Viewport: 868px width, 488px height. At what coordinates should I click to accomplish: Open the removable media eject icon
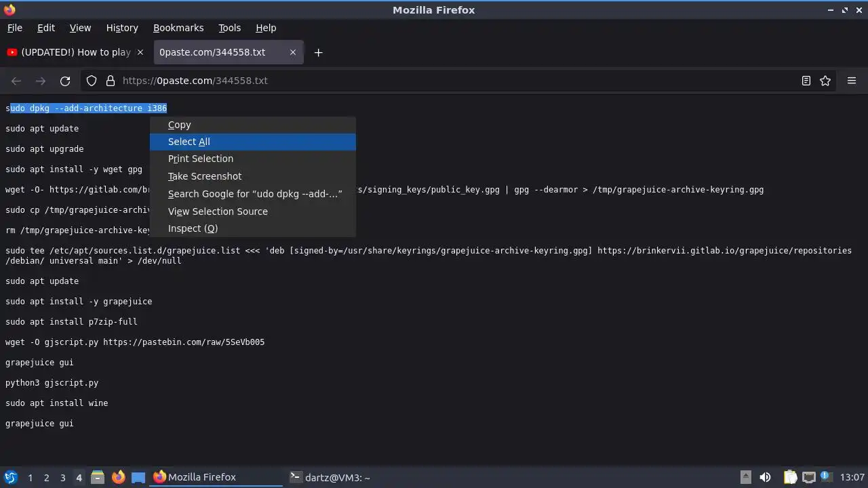point(745,477)
